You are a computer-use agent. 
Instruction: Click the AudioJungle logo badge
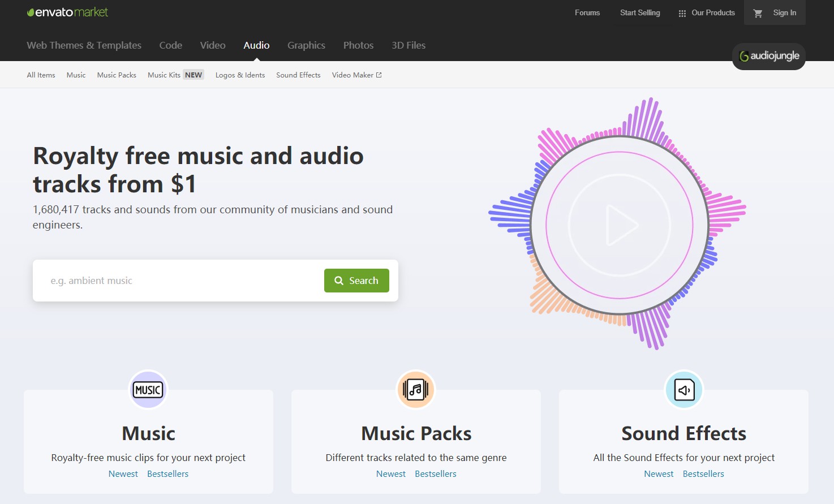point(769,56)
